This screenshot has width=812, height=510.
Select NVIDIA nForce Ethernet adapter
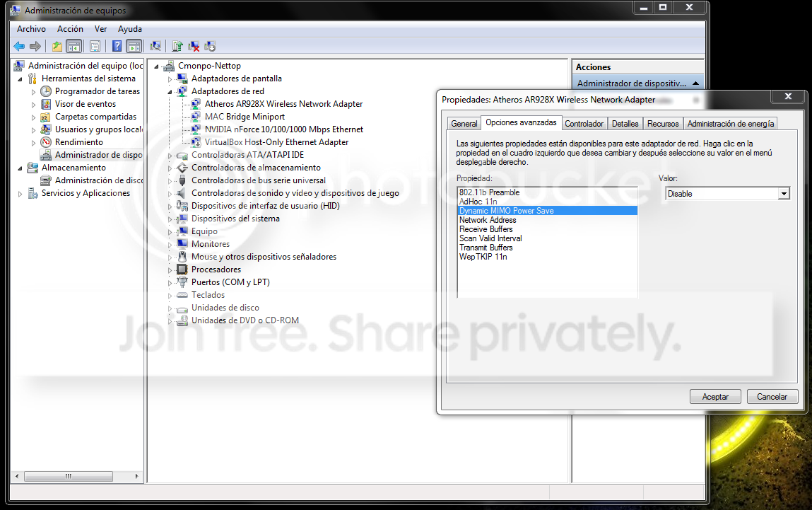284,129
